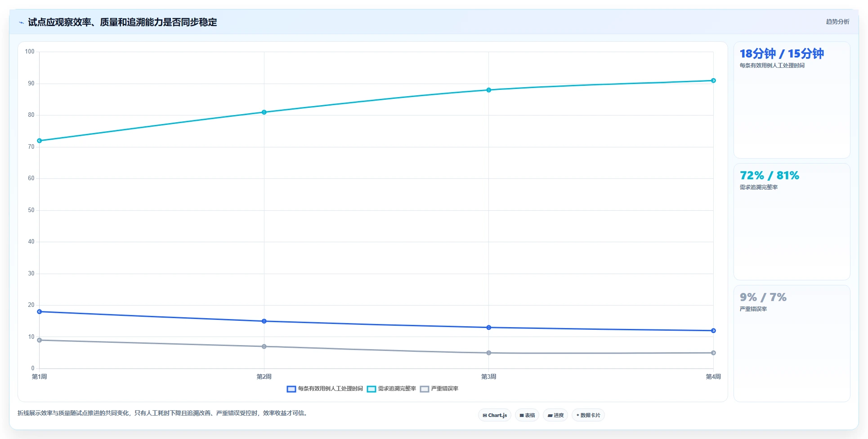Click the teal data point at 第1周

point(40,141)
